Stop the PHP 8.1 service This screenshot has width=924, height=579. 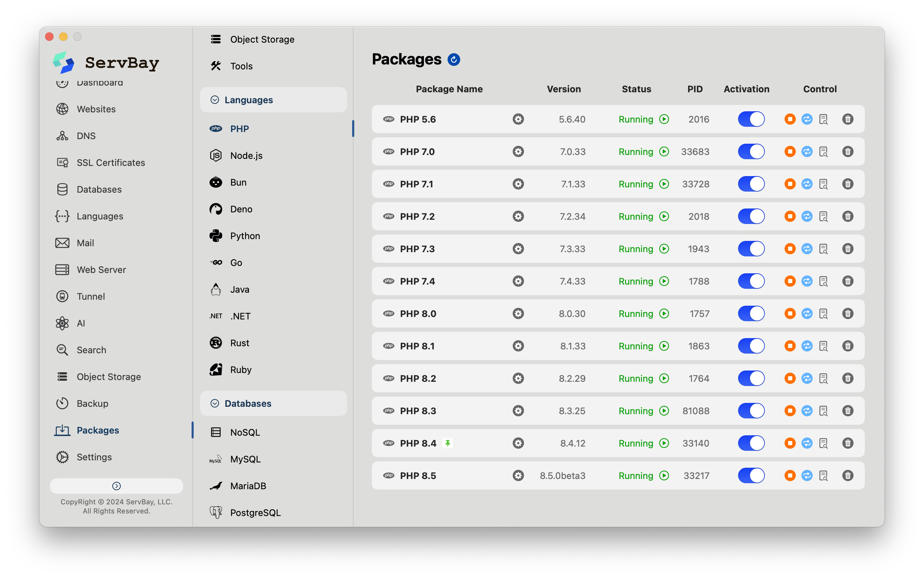click(x=789, y=346)
